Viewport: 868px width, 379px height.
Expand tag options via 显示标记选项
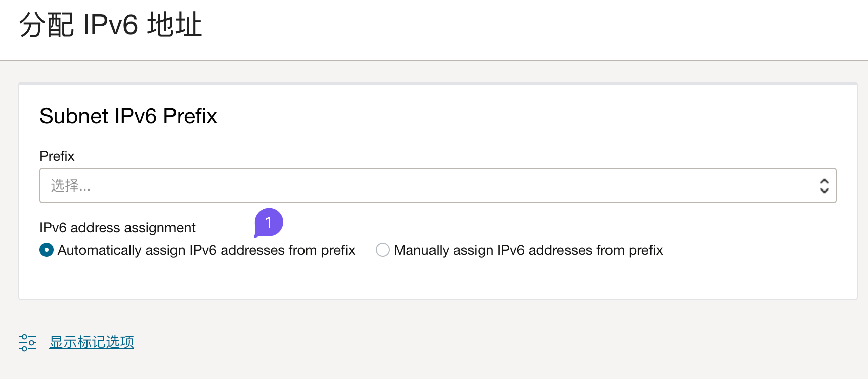pos(92,342)
